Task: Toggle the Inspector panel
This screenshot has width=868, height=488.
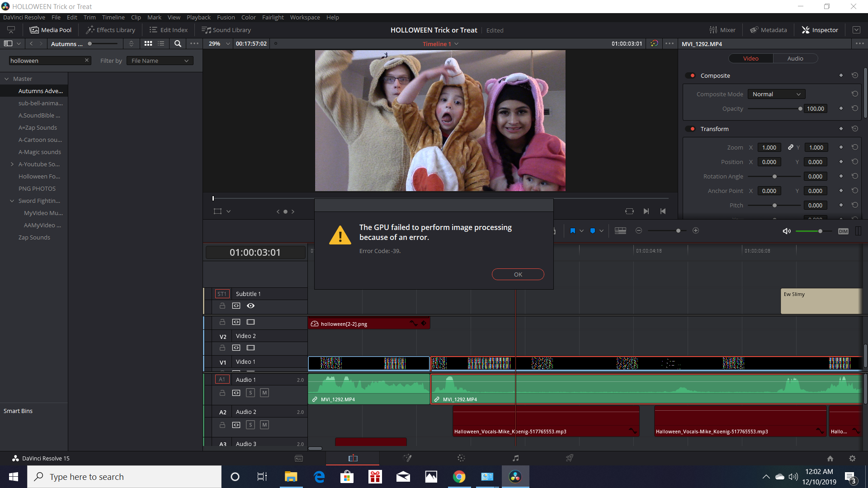Action: tap(820, 30)
